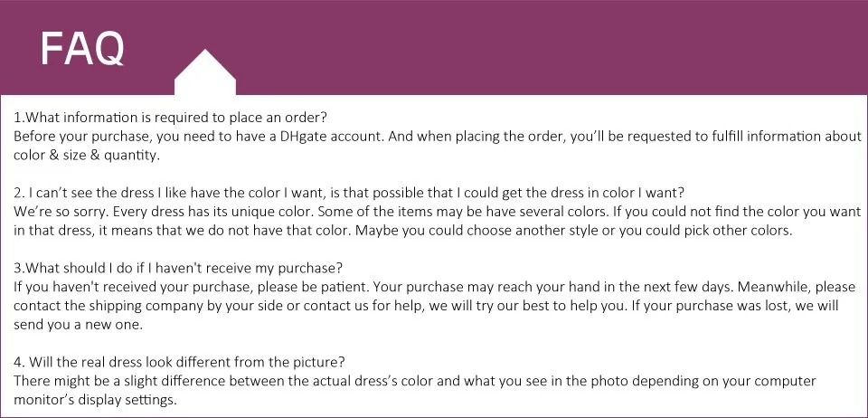Click 'monitor's display settings' text
Viewport: 868px width, 418px height.
95,400
